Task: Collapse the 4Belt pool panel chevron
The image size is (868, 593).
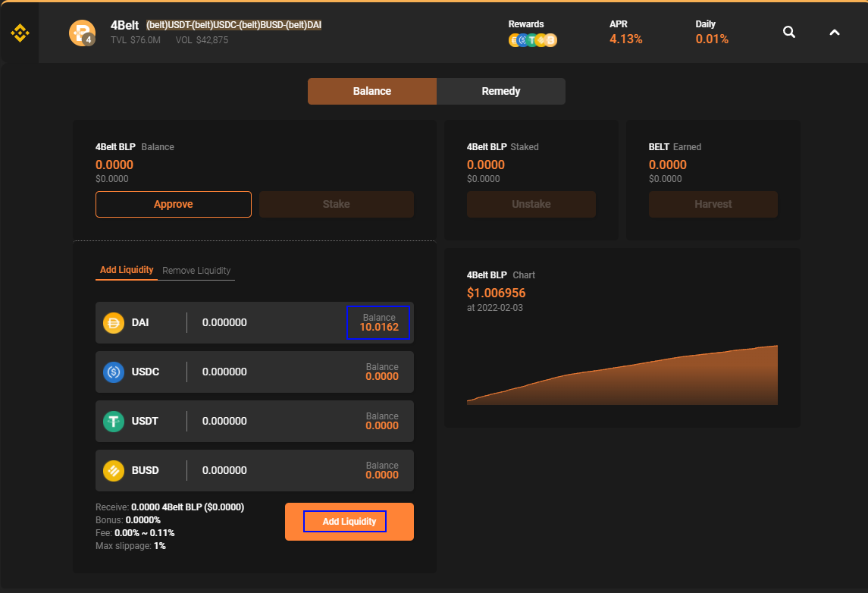Action: coord(834,33)
